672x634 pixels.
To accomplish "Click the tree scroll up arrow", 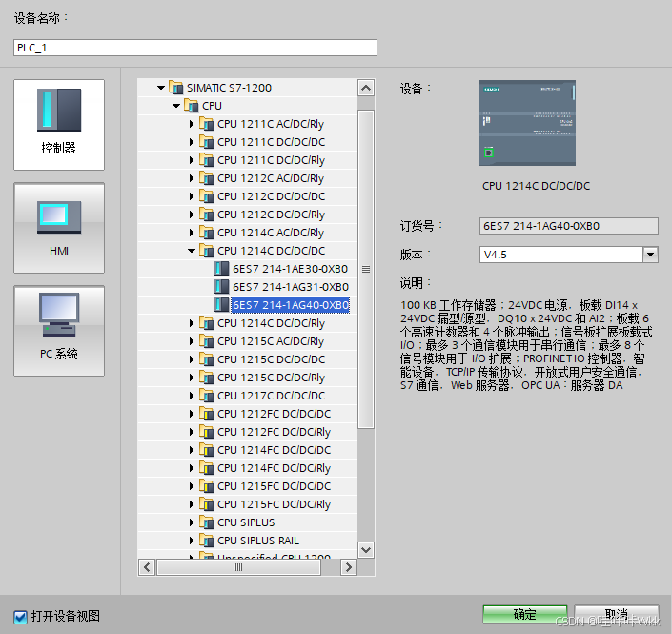I will [366, 89].
